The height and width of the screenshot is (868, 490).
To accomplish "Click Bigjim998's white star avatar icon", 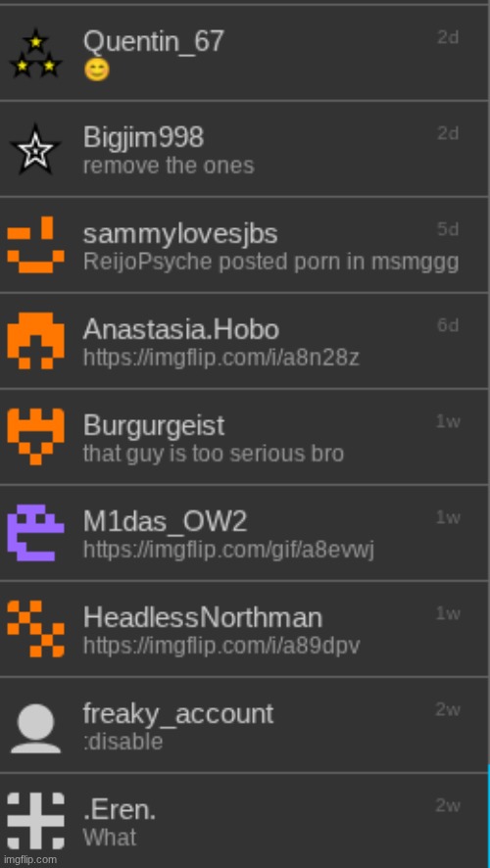I will pos(36,149).
